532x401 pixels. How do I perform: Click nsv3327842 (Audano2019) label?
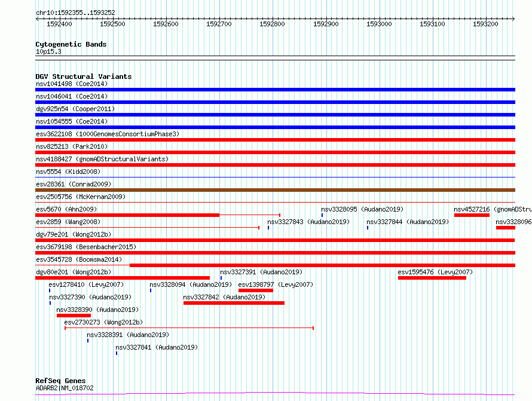pyautogui.click(x=224, y=297)
